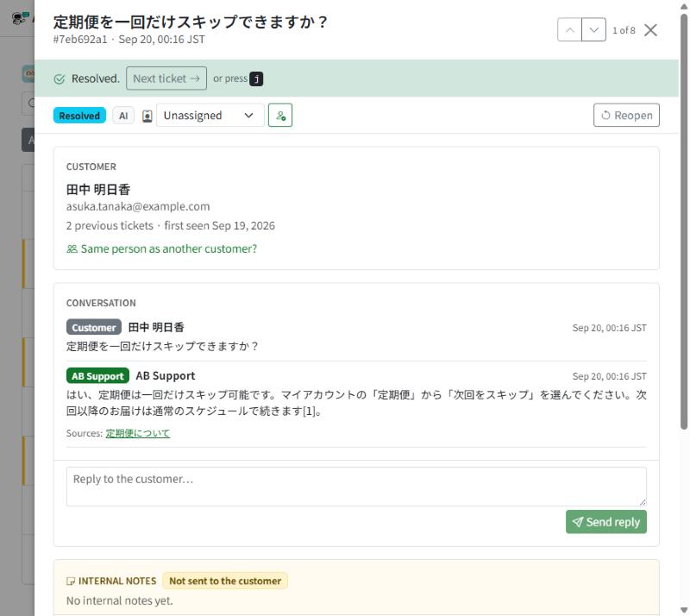Open the 定期便について source link

point(138,433)
